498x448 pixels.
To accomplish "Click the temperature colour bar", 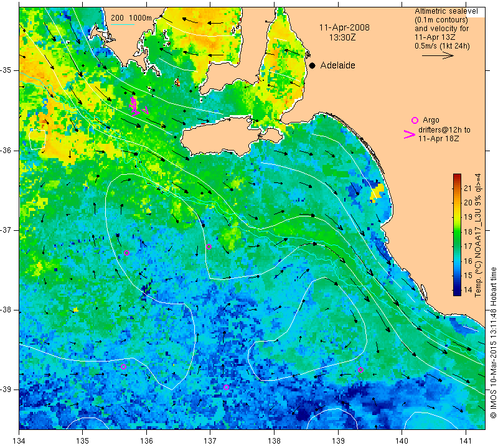I will click(x=457, y=235).
